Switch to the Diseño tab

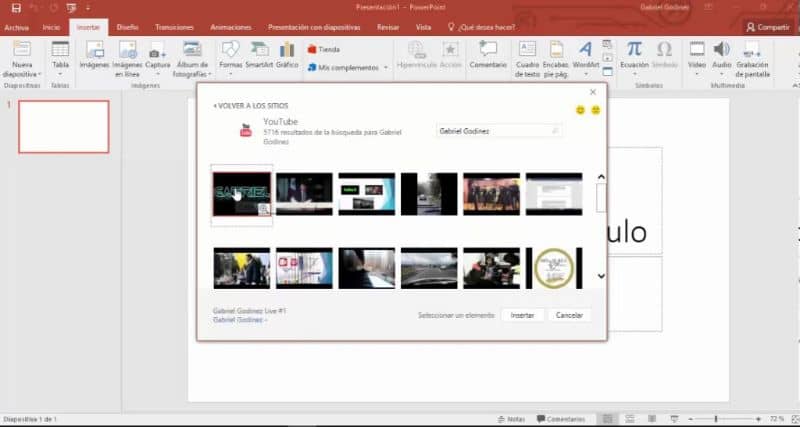[x=128, y=28]
